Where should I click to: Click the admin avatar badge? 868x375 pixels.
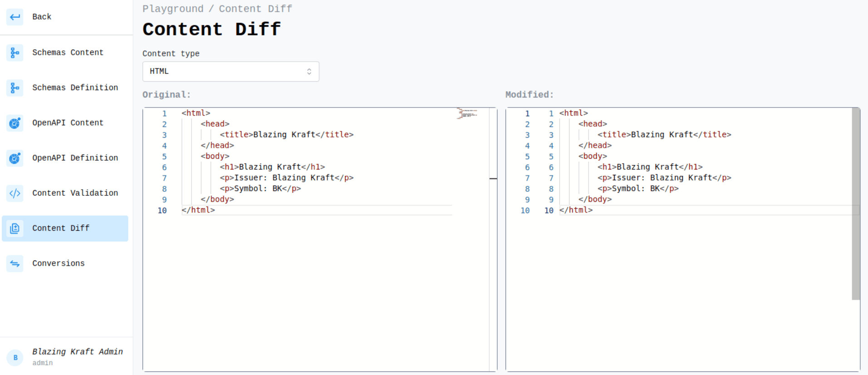(x=15, y=357)
